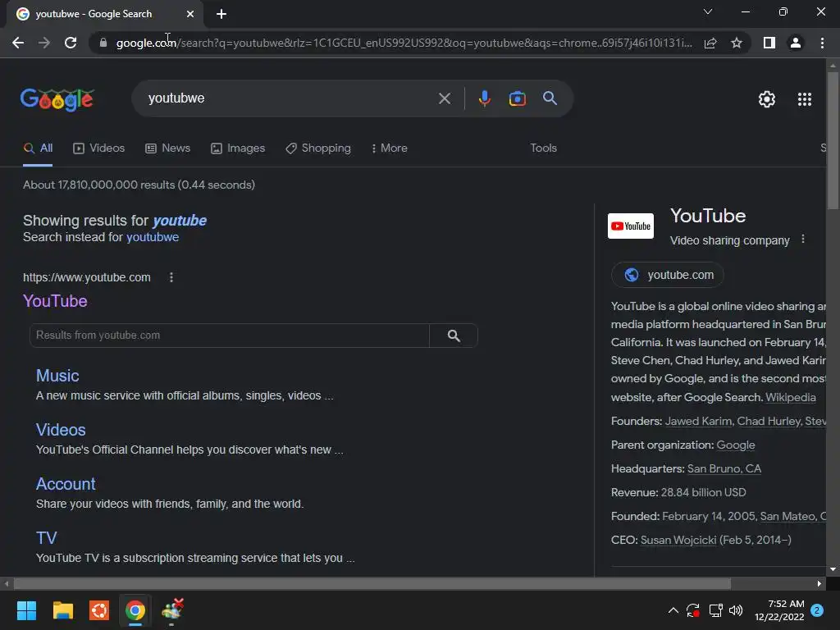Open the Music sitelink
This screenshot has width=840, height=630.
point(57,376)
